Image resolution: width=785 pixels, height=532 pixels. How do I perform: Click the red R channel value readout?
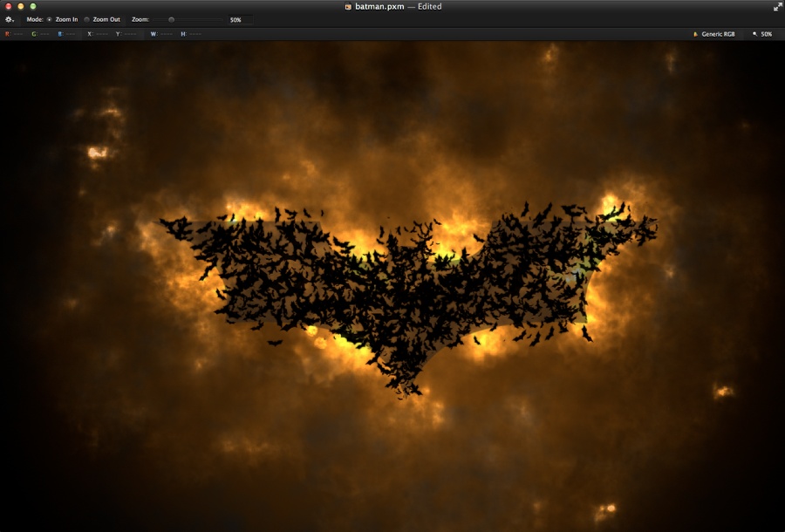coord(14,34)
